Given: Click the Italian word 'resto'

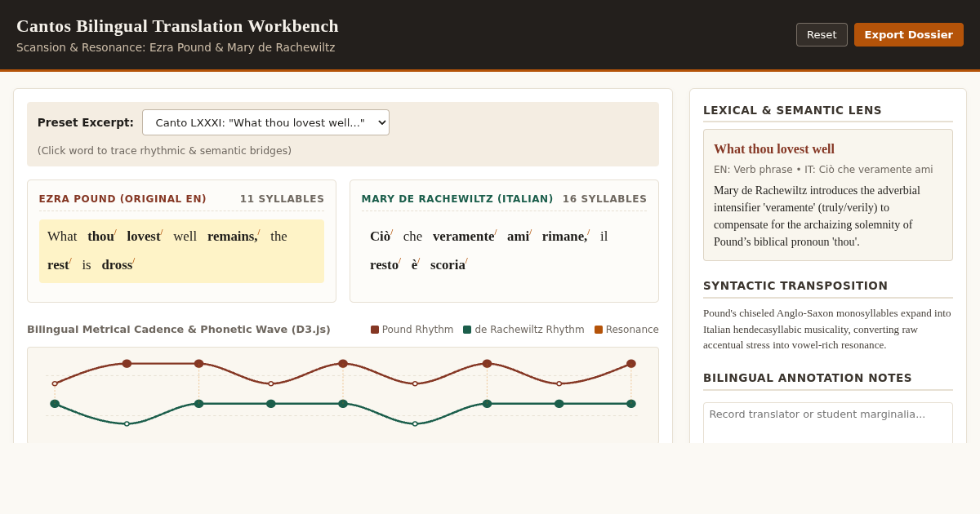Looking at the screenshot, I should coord(385,265).
